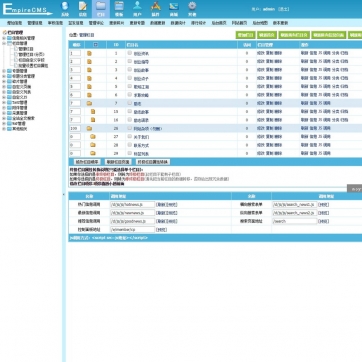Click the folder icon in row ID 28
This screenshot has height=362, width=362.
click(x=93, y=145)
